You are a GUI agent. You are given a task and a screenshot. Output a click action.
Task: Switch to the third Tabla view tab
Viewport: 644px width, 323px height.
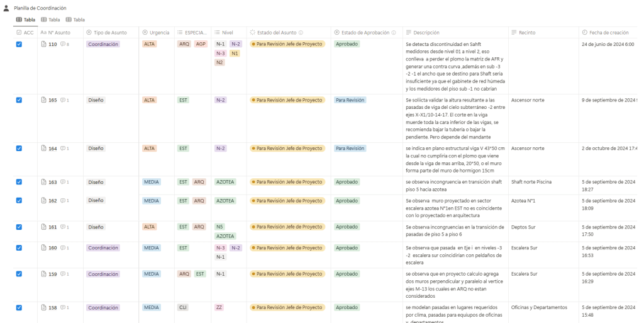(75, 20)
